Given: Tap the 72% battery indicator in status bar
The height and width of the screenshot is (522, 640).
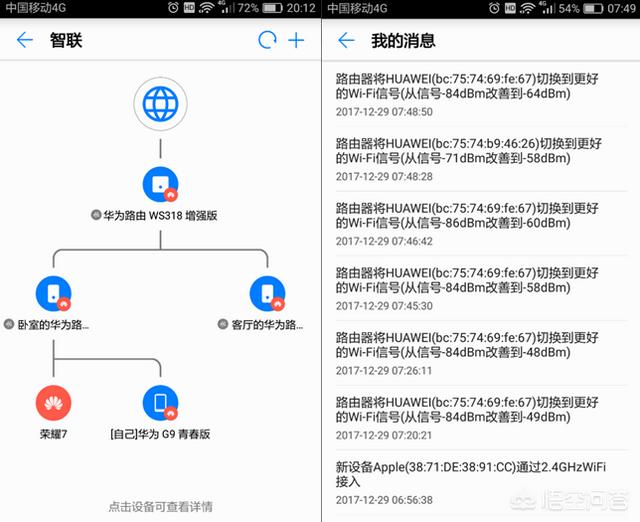Looking at the screenshot, I should [x=260, y=8].
